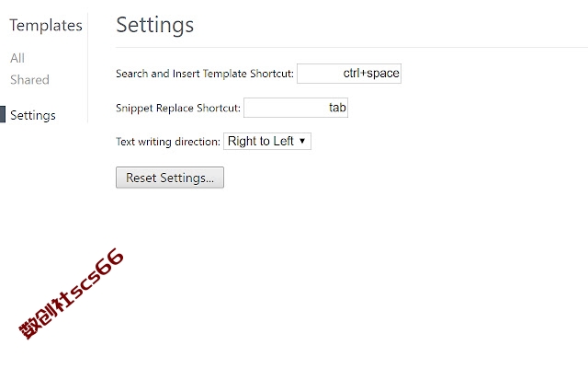This screenshot has height=368, width=588.
Task: Click the Reset Settings button
Action: pos(170,178)
